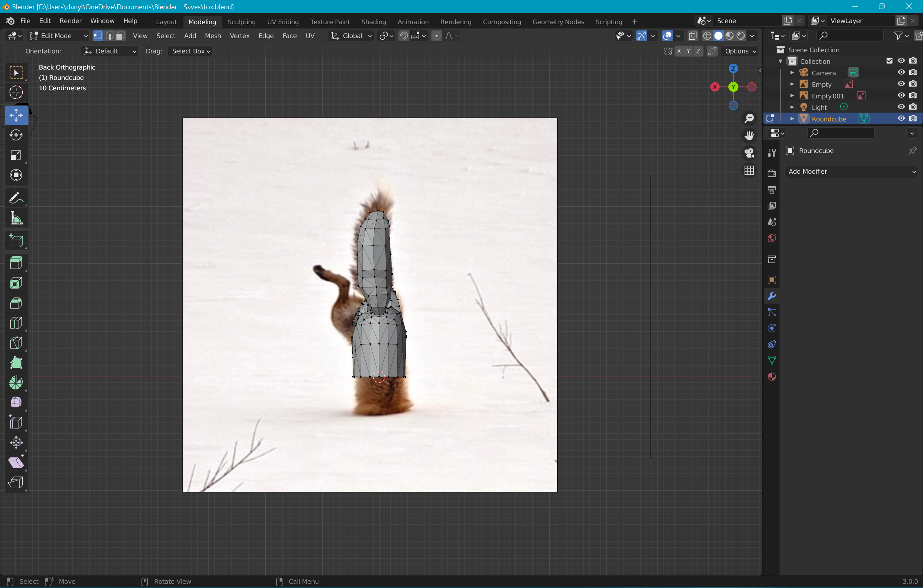The image size is (923, 588).
Task: Open the Edit Mode dropdown
Action: click(58, 36)
